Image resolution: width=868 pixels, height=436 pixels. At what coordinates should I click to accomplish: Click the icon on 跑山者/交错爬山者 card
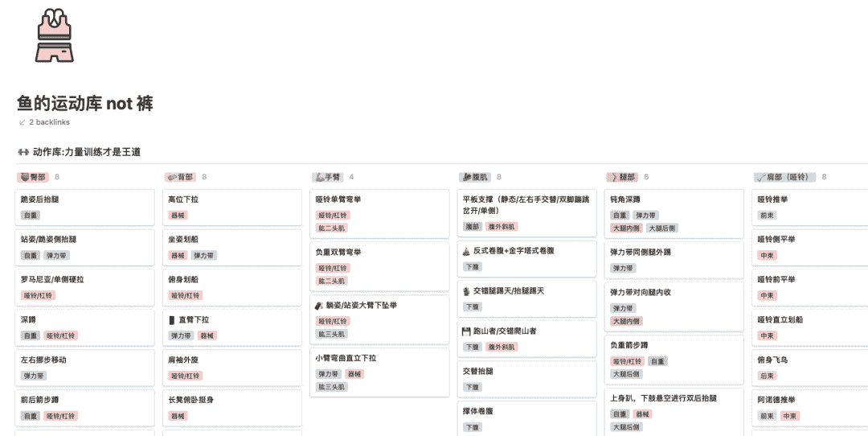[x=467, y=331]
